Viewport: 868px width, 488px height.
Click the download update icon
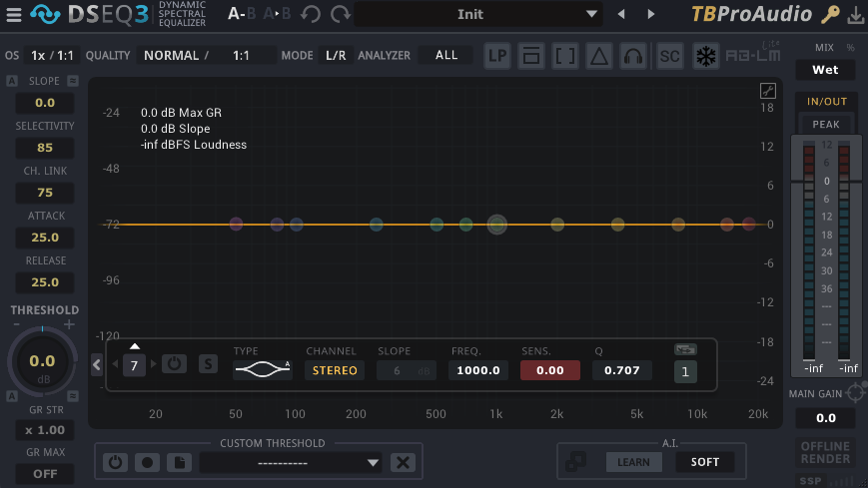point(856,15)
